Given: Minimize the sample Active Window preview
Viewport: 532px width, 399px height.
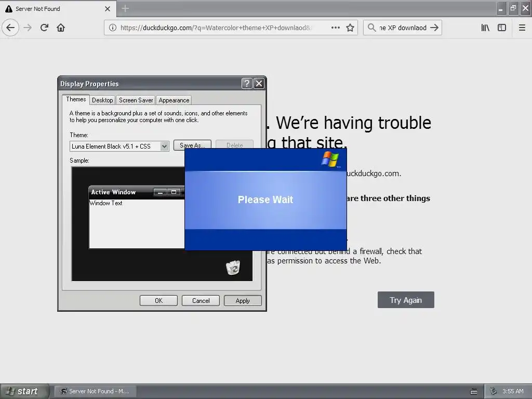Looking at the screenshot, I should coord(160,192).
